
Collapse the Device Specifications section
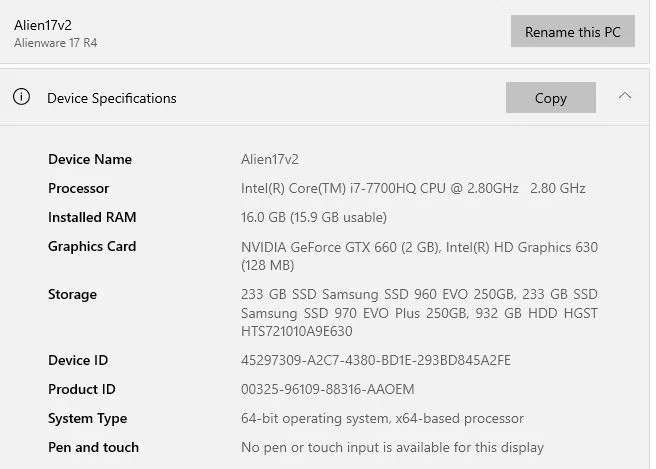click(x=625, y=96)
